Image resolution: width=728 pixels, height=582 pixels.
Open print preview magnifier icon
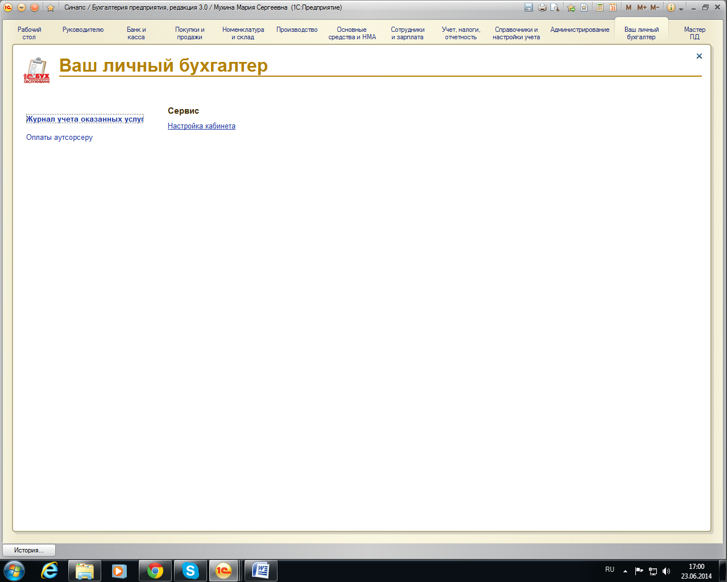(x=555, y=7)
